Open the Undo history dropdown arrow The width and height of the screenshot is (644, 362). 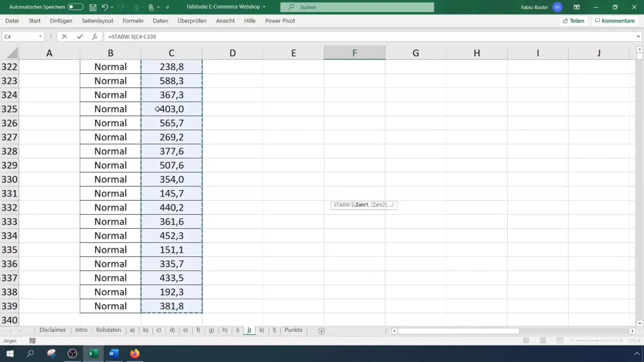click(112, 7)
